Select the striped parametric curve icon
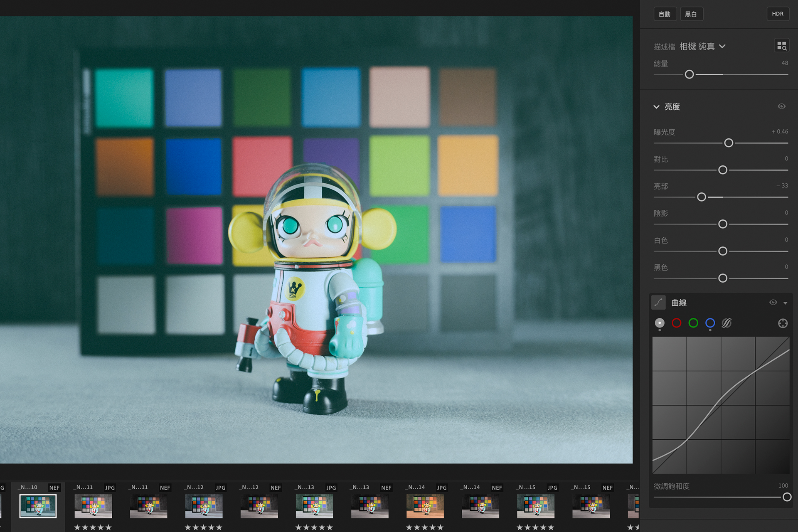The image size is (798, 532). pos(727,323)
